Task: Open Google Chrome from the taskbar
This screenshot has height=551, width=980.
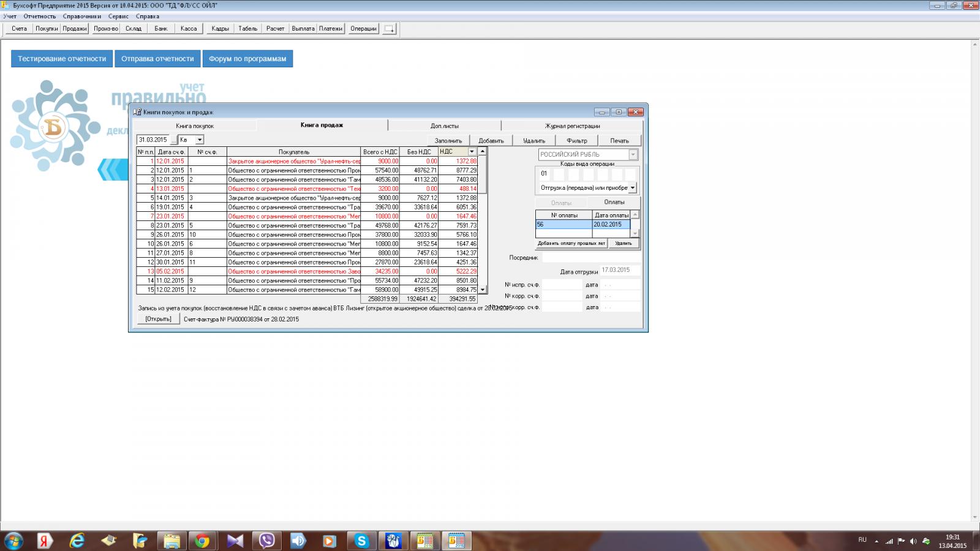Action: [x=202, y=541]
